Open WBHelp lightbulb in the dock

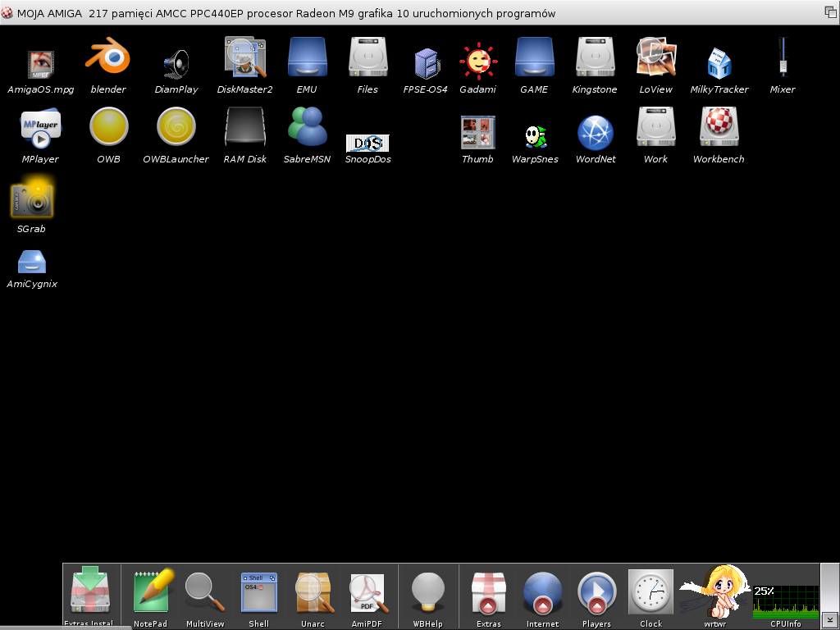point(427,592)
